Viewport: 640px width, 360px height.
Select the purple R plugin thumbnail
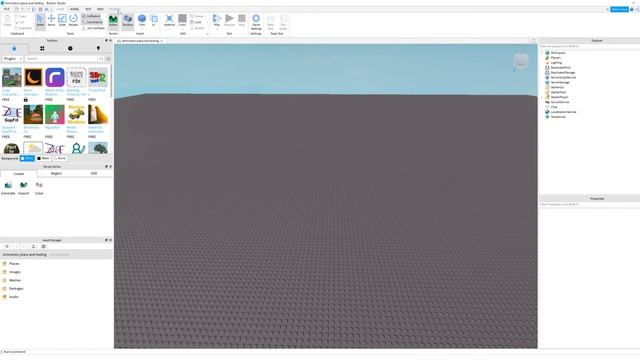coord(55,78)
